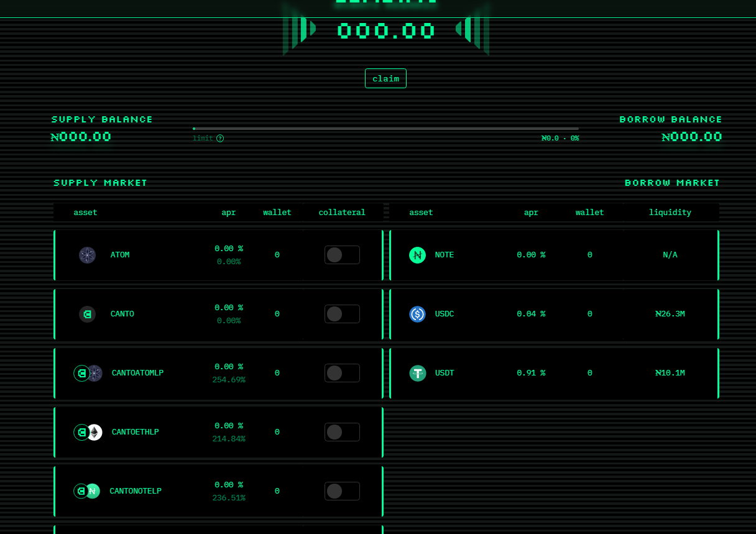
Task: Switch on CANTOETHLP collateral toggle
Action: coord(342,432)
